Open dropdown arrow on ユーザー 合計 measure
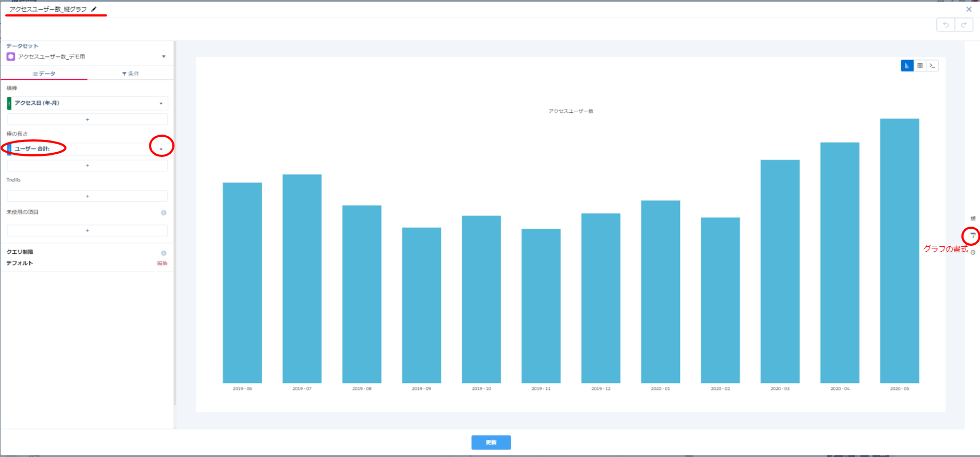Viewport: 980px width, 457px height. click(161, 149)
